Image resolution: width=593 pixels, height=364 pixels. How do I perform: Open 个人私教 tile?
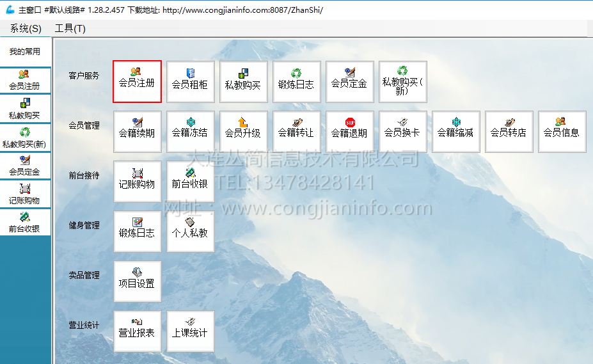[190, 231]
